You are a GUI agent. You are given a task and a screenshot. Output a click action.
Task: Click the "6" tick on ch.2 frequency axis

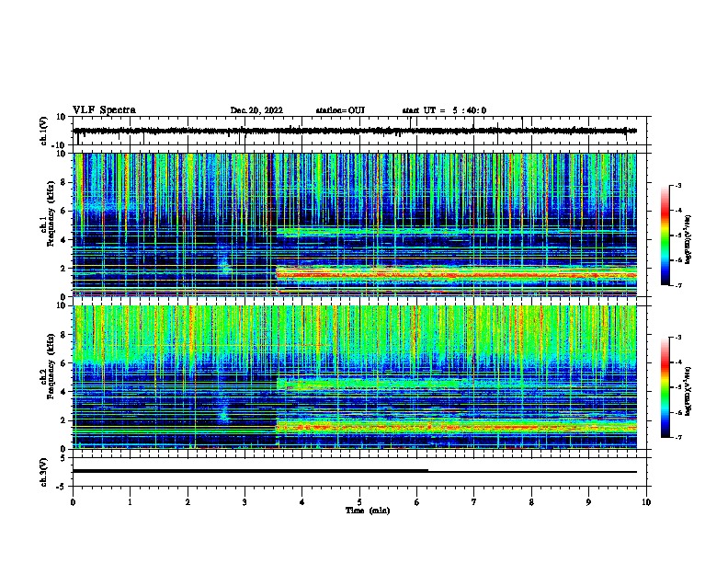[x=64, y=363]
